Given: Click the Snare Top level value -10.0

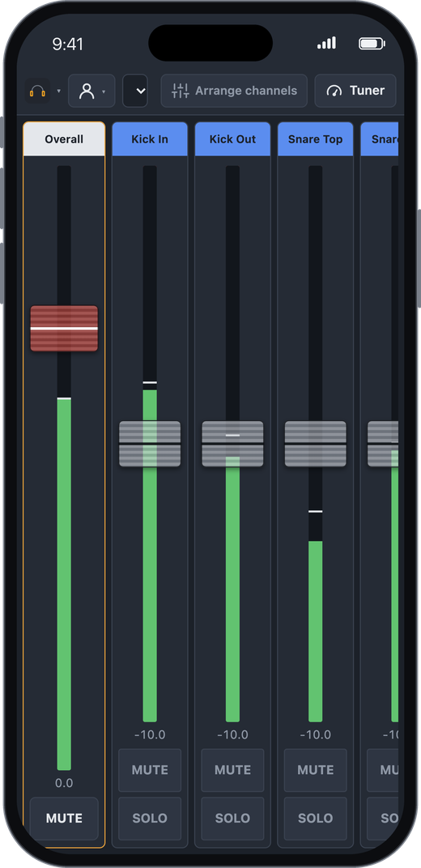Looking at the screenshot, I should (315, 734).
